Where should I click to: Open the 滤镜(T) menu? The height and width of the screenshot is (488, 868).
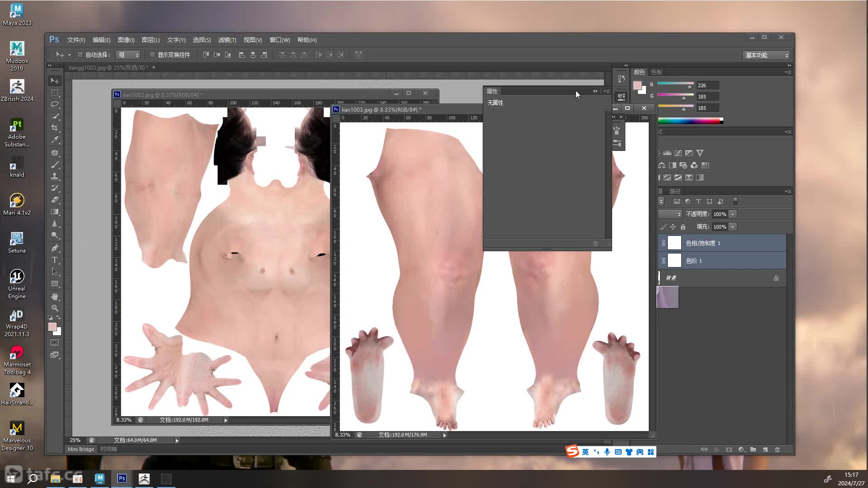coord(227,40)
